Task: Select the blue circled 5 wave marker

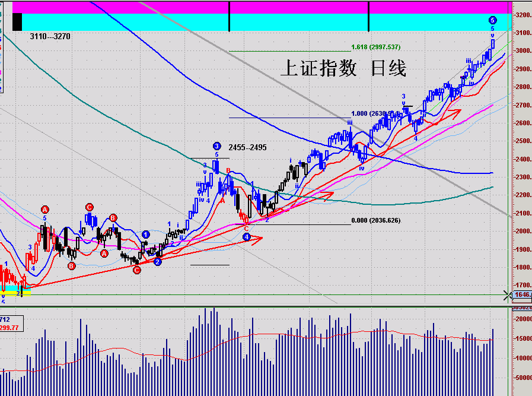Action: (493, 20)
